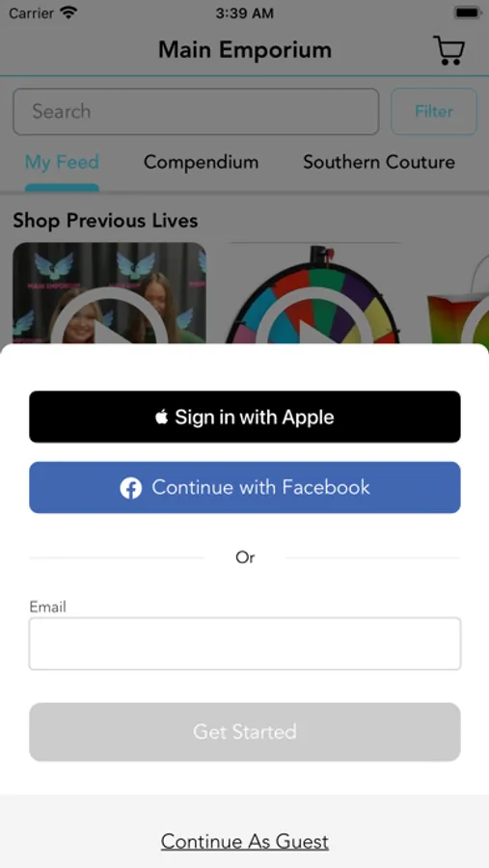The width and height of the screenshot is (489, 868).
Task: Click the Search field
Action: 196,111
